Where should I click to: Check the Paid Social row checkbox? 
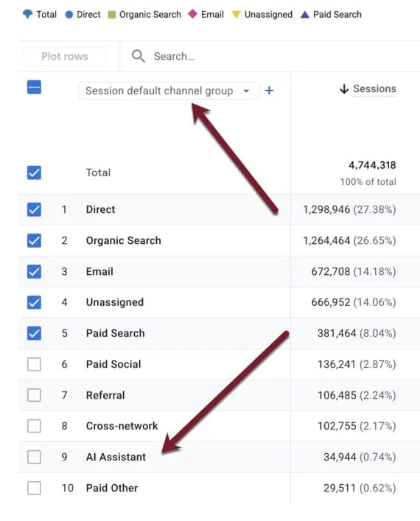click(34, 364)
